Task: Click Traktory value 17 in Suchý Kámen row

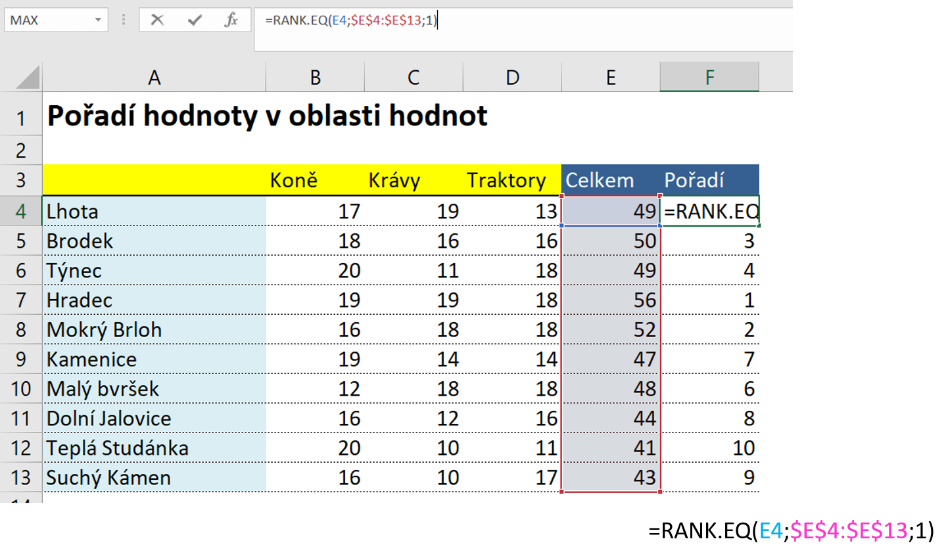Action: (512, 477)
